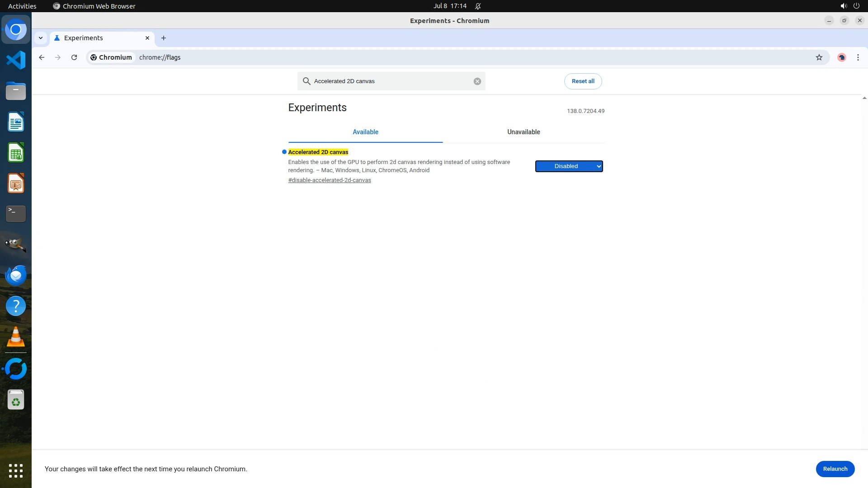Image resolution: width=868 pixels, height=488 pixels.
Task: Toggle the notifications bell in top bar
Action: tap(478, 6)
